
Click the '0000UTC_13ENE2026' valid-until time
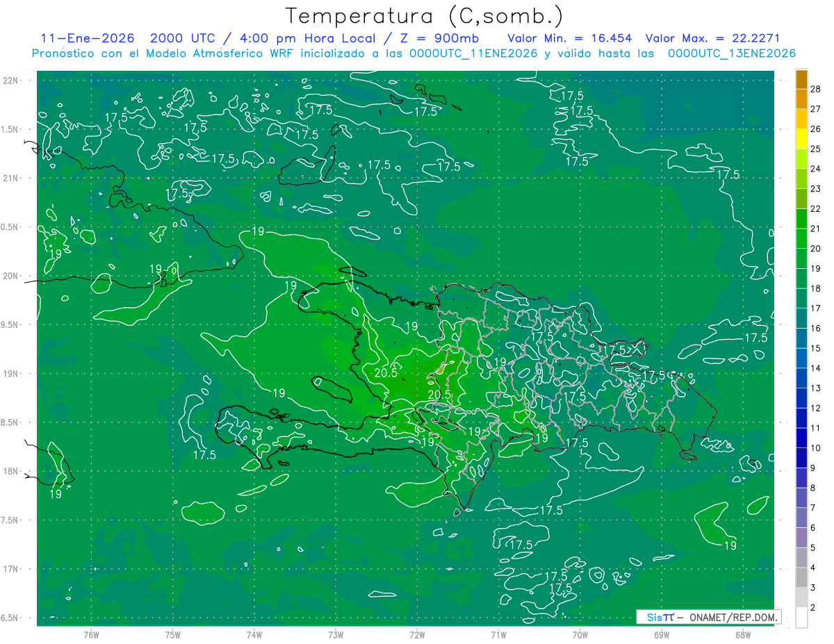[732, 53]
